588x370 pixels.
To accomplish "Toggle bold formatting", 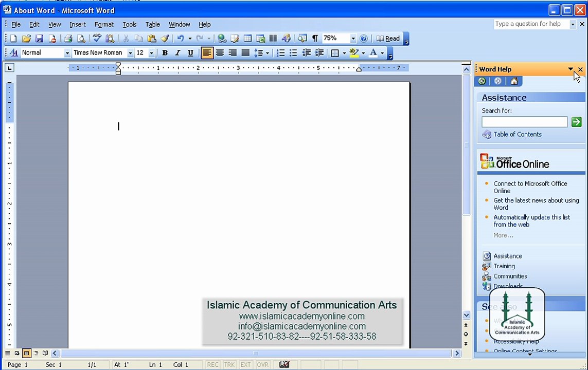I will pos(165,53).
